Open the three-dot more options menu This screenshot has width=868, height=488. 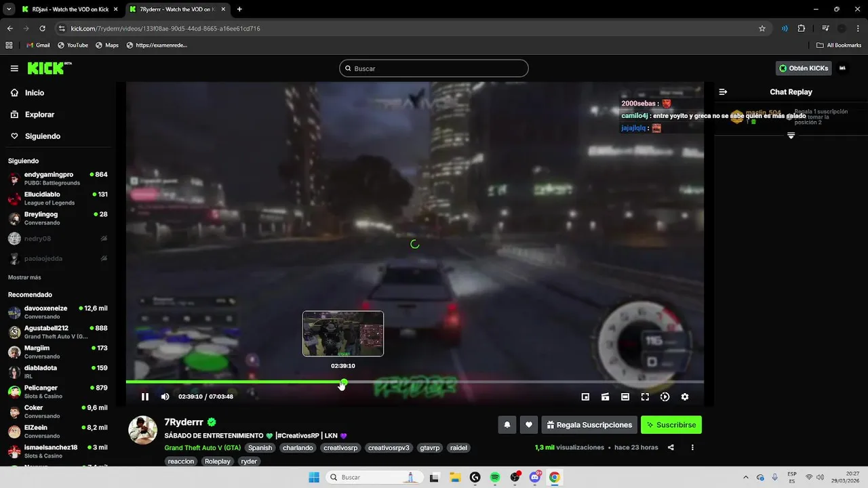click(x=692, y=447)
